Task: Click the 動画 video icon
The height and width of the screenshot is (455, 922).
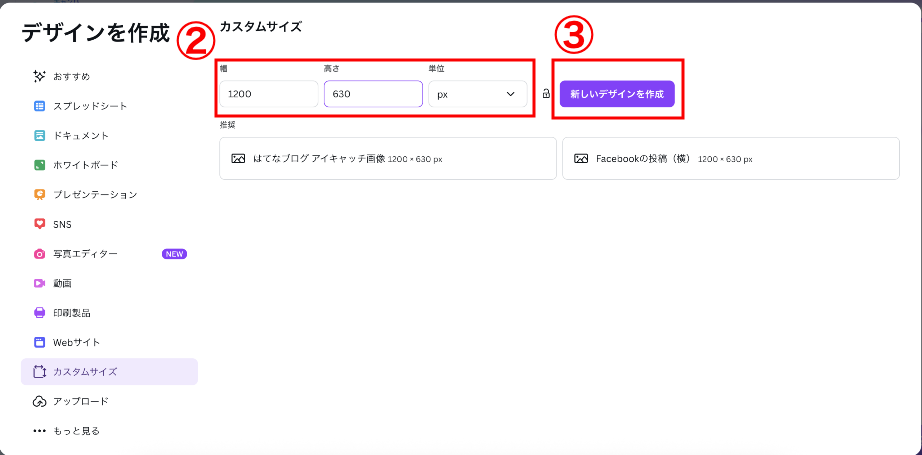Action: (40, 283)
